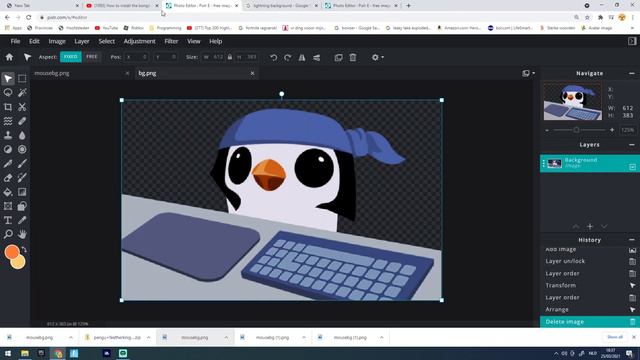The height and width of the screenshot is (360, 640).
Task: Move layer down with chevron arrow
Action: [x=604, y=227]
